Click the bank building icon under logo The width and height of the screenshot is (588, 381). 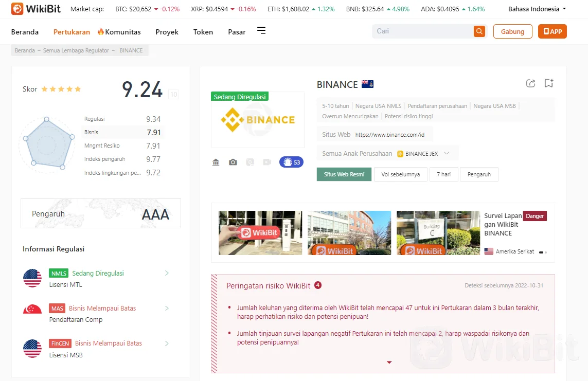tap(216, 162)
